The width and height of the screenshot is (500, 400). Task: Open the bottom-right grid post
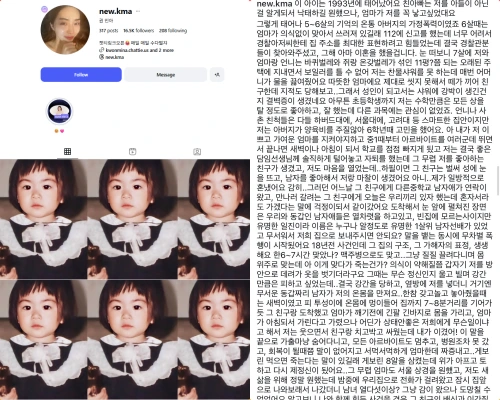click(214, 339)
